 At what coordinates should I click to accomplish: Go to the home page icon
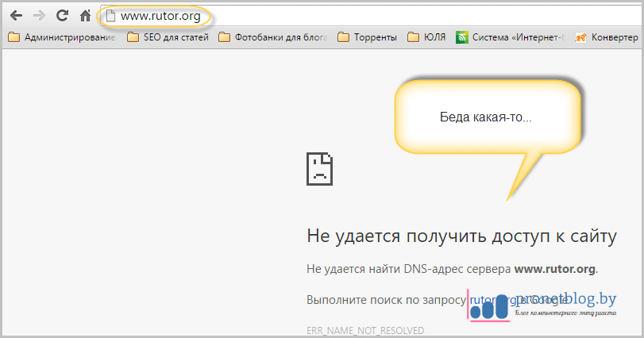[x=85, y=16]
